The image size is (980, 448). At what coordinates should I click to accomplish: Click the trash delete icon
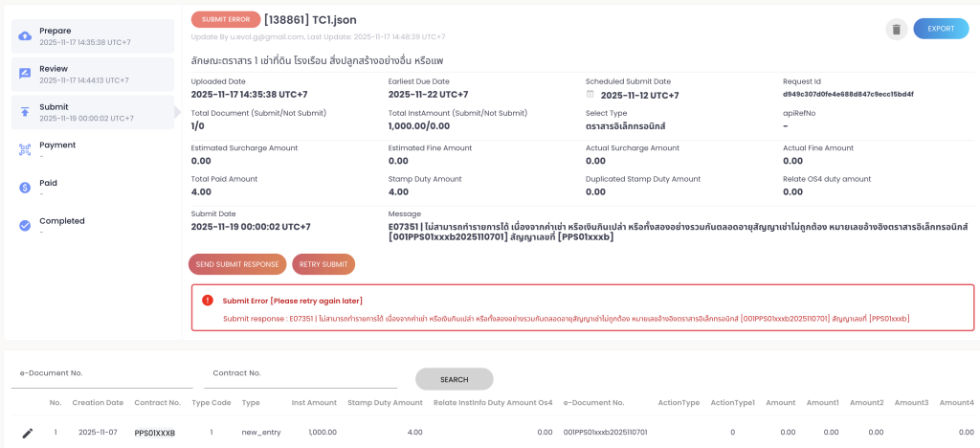point(896,29)
